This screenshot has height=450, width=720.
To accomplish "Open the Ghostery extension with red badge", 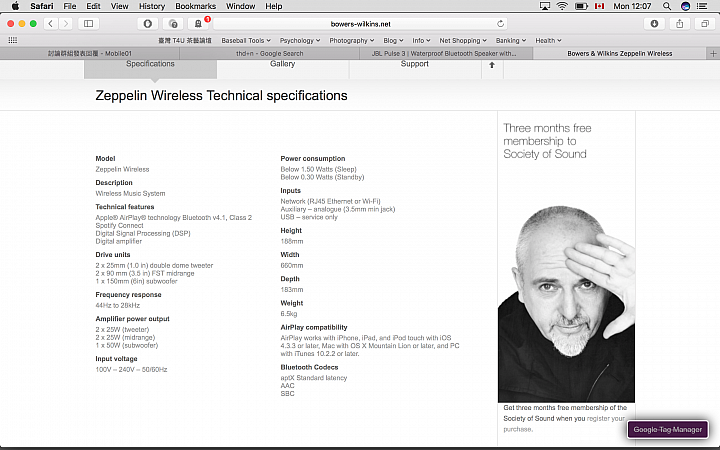I will 198,23.
